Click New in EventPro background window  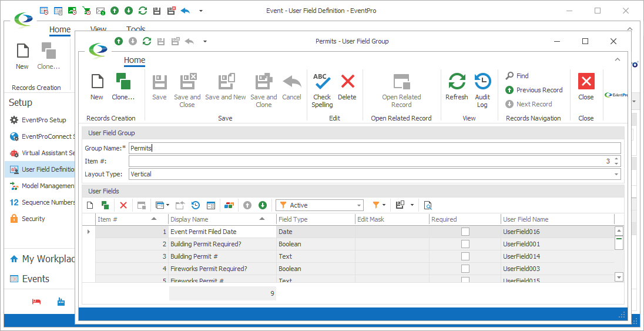click(x=22, y=56)
